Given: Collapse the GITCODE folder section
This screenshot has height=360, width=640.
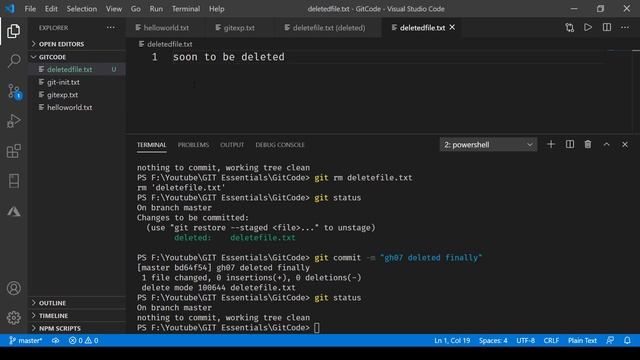Looking at the screenshot, I should [77, 57].
